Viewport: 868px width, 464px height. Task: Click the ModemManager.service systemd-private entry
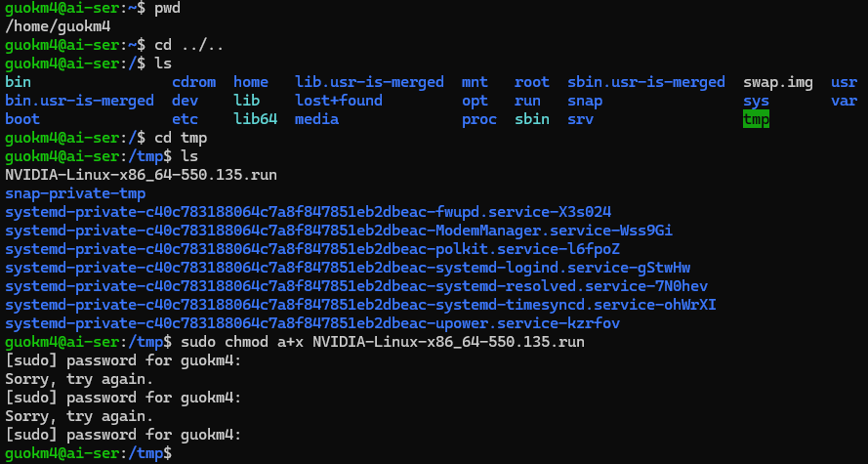coord(339,231)
